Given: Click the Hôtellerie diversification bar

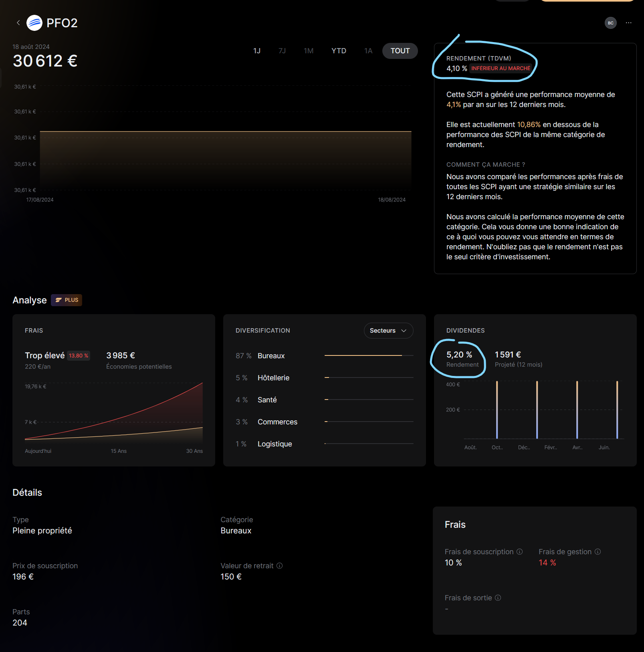Looking at the screenshot, I should [x=369, y=377].
